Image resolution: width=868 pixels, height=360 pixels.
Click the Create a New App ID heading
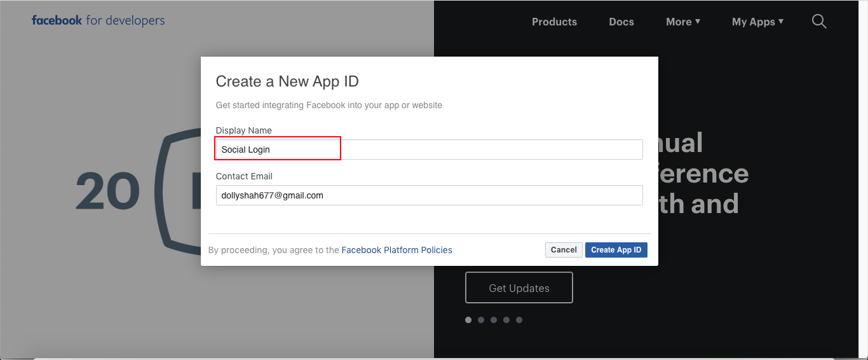pos(287,81)
